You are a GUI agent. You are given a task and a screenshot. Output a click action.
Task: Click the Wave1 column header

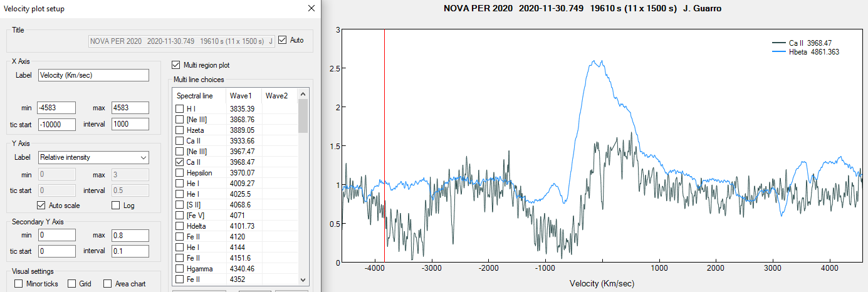click(x=241, y=96)
